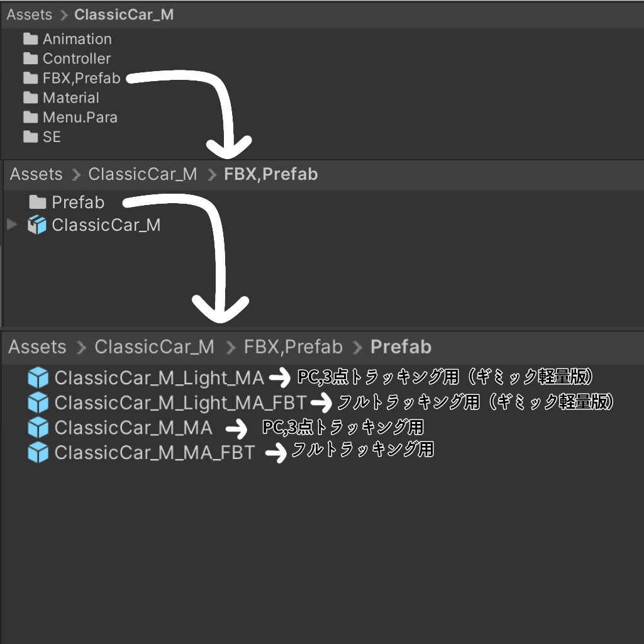Click the ClassicCar_M FBX model icon
644x644 pixels.
click(37, 225)
